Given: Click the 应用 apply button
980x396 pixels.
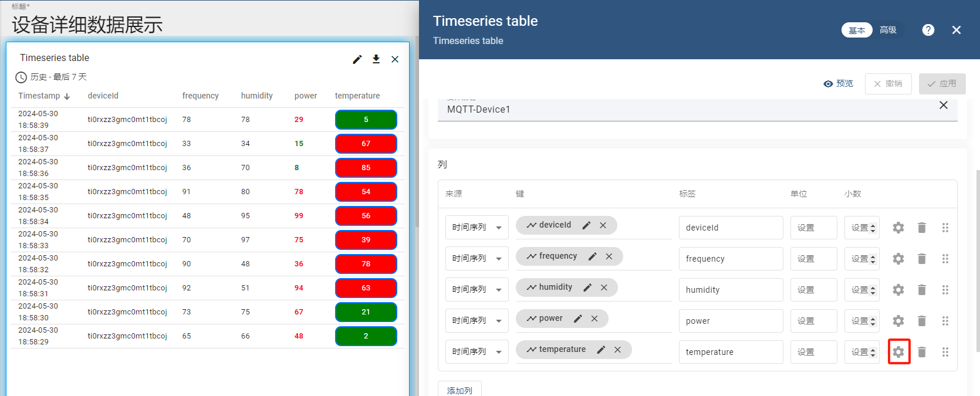Looking at the screenshot, I should tap(942, 84).
